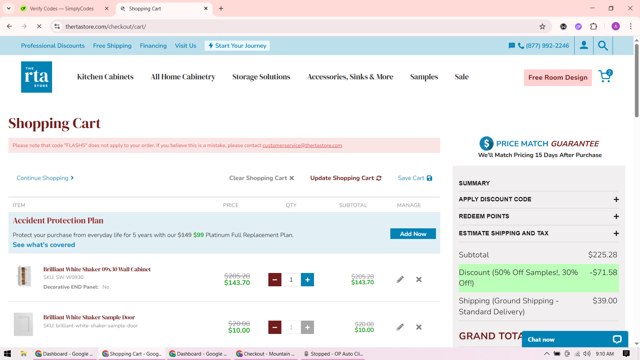The image size is (640, 360).
Task: Open the browser extensions puzzle icon
Action: point(593,27)
